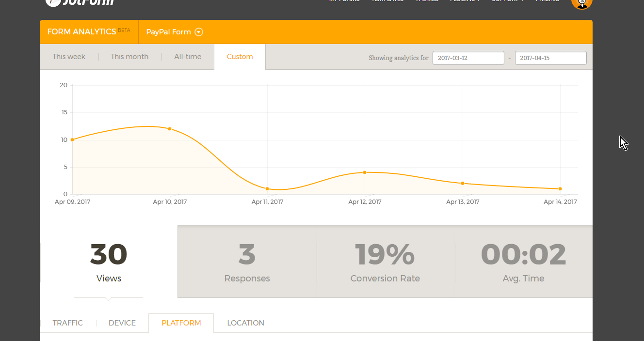Select the Avg. Time metric card
Screen dimensions: 644x341
523,262
